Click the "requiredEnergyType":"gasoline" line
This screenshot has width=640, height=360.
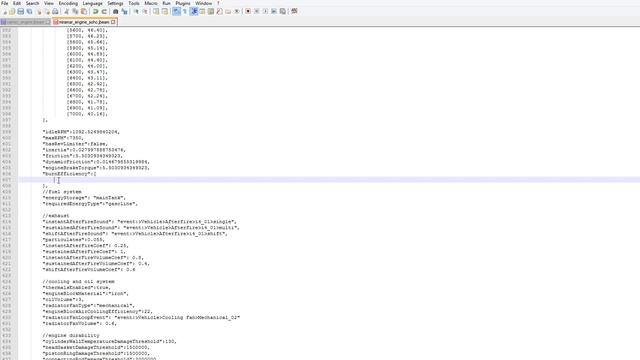click(x=90, y=204)
